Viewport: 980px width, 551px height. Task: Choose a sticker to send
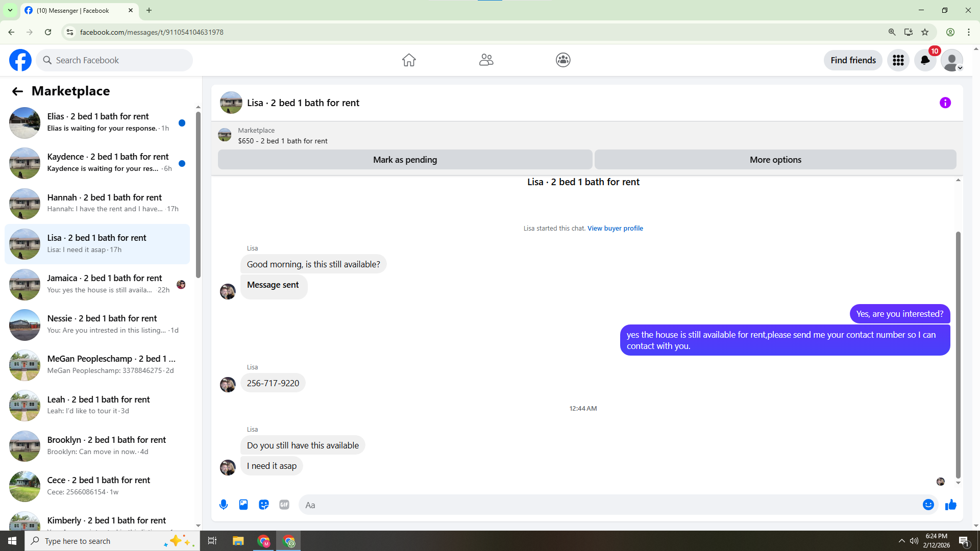(x=264, y=505)
